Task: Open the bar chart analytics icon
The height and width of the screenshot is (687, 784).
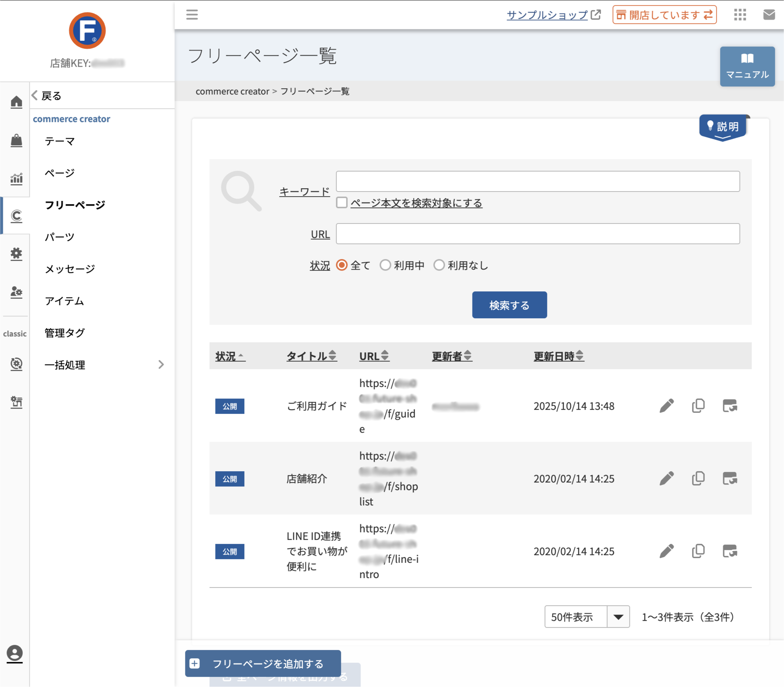Action: [16, 178]
